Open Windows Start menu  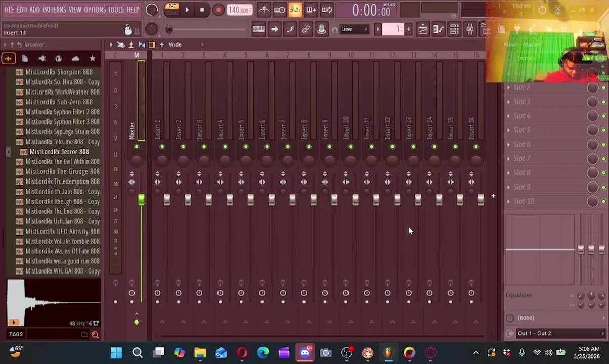click(x=116, y=353)
